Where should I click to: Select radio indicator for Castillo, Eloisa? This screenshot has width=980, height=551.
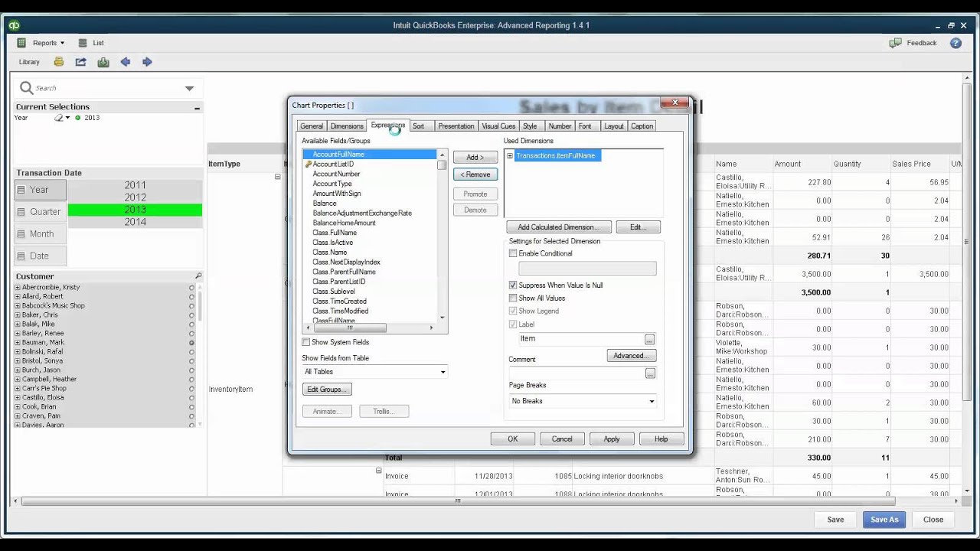coord(191,397)
